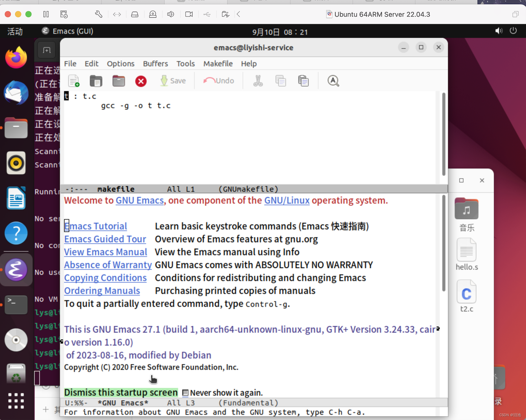This screenshot has width=526, height=420.
Task: Click View Emacs Manual link
Action: point(106,252)
